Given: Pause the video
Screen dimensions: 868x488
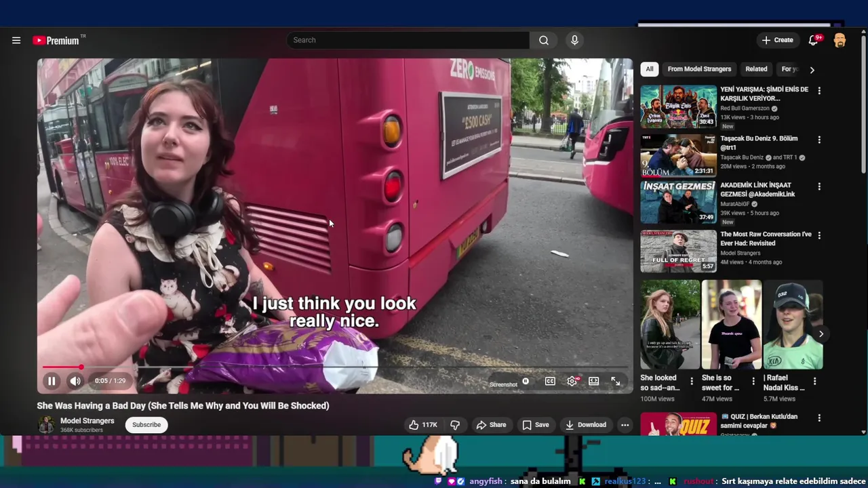Looking at the screenshot, I should click(52, 381).
